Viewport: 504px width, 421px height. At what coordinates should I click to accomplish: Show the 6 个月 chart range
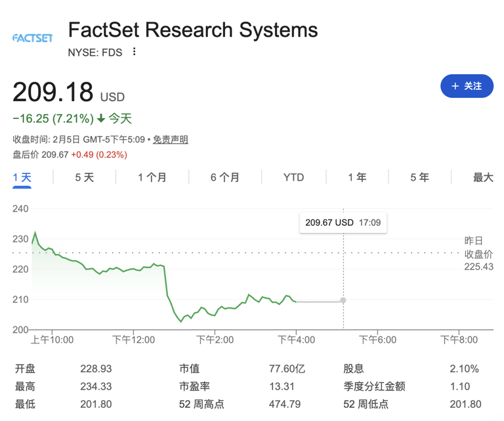pyautogui.click(x=225, y=177)
